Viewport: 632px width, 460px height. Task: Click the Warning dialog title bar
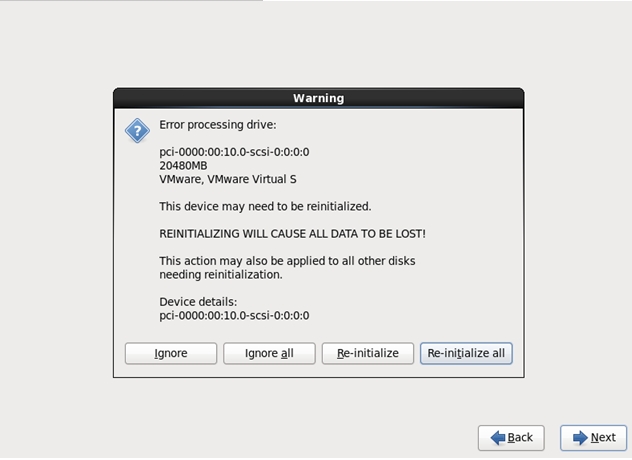[x=318, y=98]
